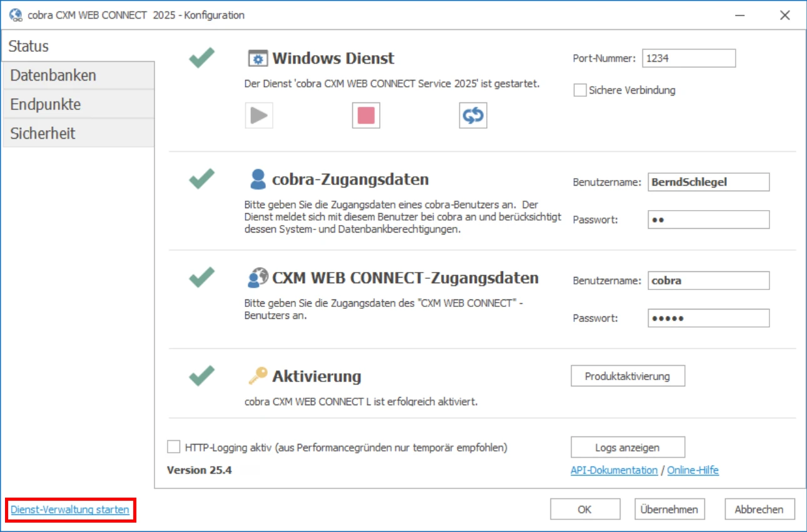This screenshot has height=532, width=807.
Task: Start the Windows service with play icon
Action: coord(259,116)
